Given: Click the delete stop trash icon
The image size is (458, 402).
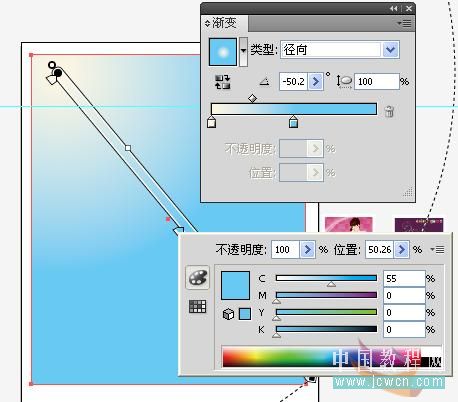Looking at the screenshot, I should tap(389, 111).
